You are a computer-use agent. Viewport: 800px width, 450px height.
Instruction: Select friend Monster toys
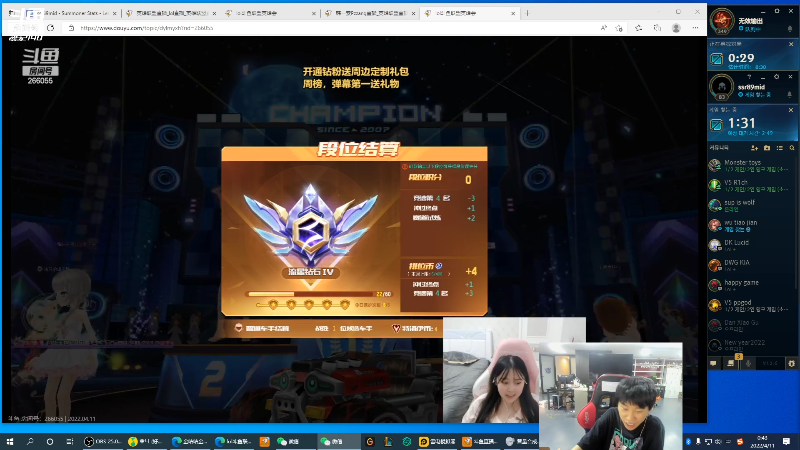tap(752, 165)
